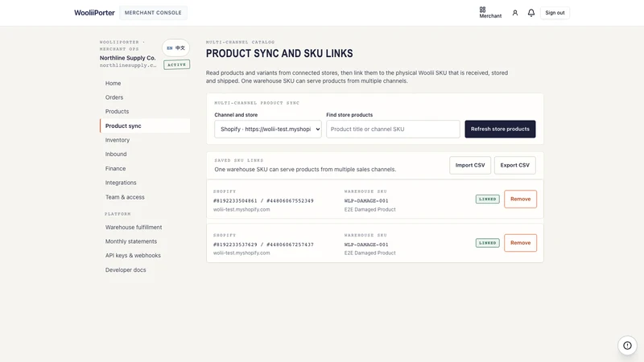This screenshot has height=362, width=644.
Task: Click Northline Supply Co. merchant name
Action: pos(127,58)
